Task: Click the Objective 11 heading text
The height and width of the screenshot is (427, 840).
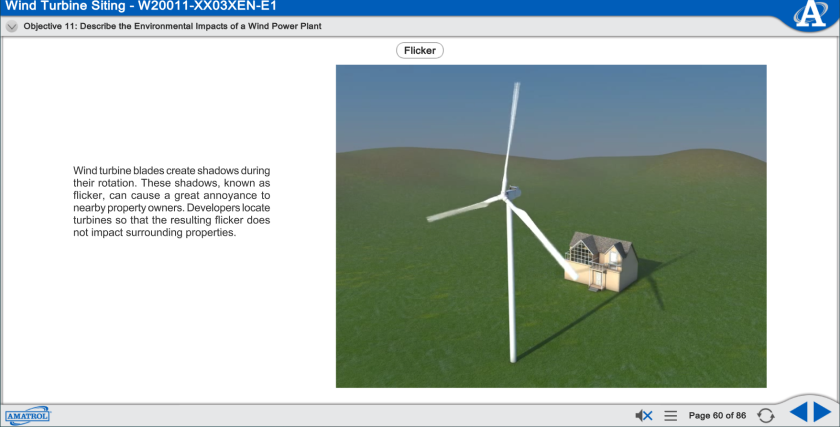Action: tap(172, 26)
